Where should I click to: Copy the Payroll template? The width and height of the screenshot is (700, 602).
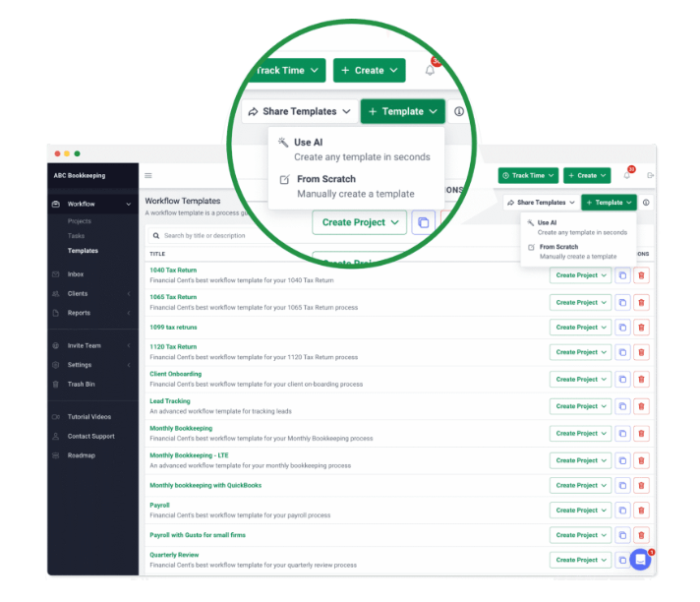[622, 511]
